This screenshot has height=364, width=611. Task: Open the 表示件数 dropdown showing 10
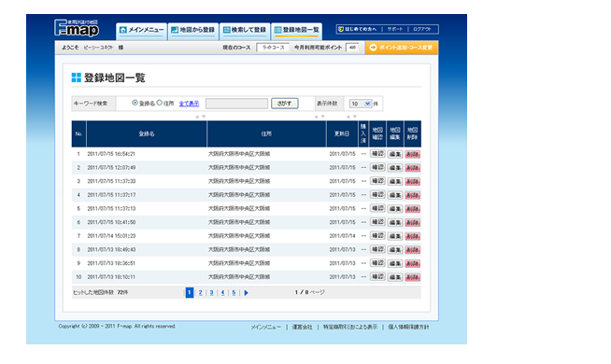pyautogui.click(x=361, y=104)
